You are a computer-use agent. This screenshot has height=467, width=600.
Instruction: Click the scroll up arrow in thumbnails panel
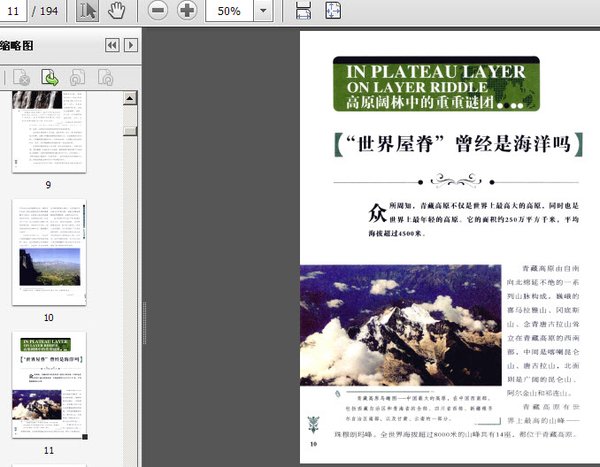(130, 98)
